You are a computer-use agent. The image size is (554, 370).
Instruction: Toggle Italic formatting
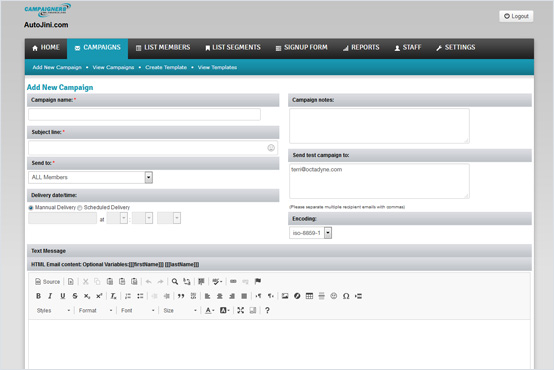(x=50, y=296)
